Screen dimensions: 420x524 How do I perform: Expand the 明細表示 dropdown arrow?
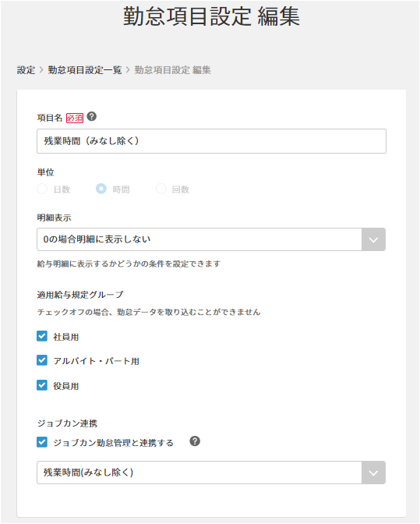click(373, 239)
